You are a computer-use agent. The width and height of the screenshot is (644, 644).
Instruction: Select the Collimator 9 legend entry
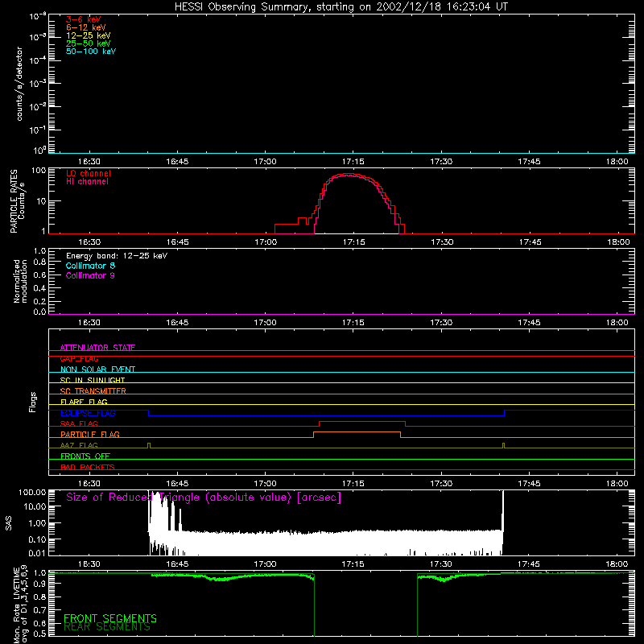(90, 275)
